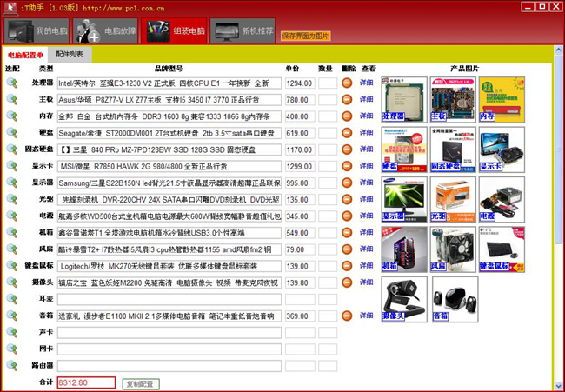Click the 处理器 product thumbnail
The image size is (565, 392).
[404, 99]
